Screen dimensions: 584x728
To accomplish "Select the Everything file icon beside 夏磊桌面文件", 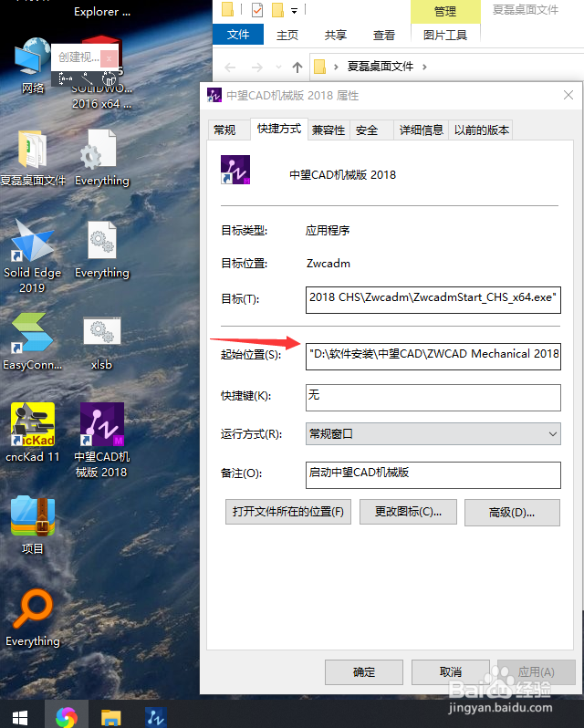I will (x=101, y=158).
